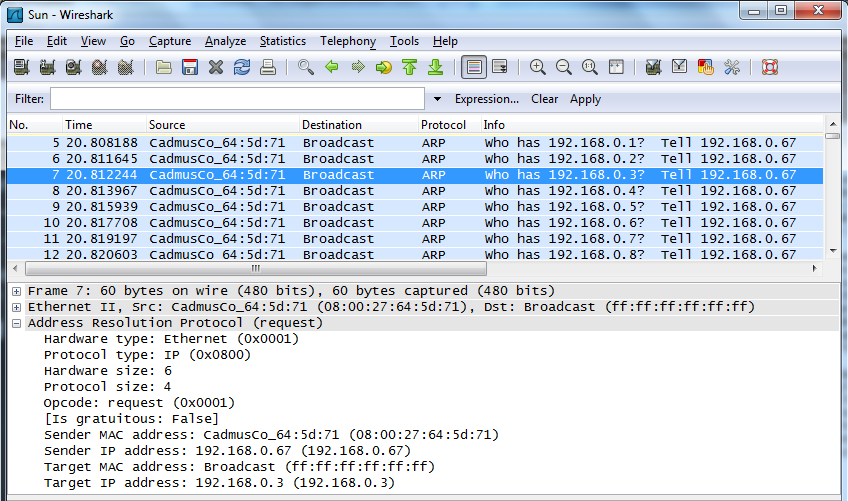The height and width of the screenshot is (501, 848).
Task: Open the Capture menu
Action: (170, 41)
